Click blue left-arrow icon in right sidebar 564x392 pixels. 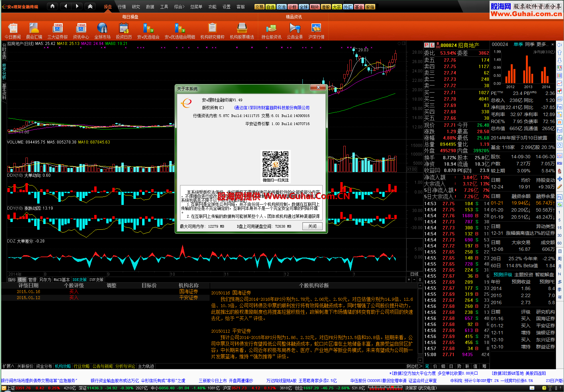coord(560,45)
